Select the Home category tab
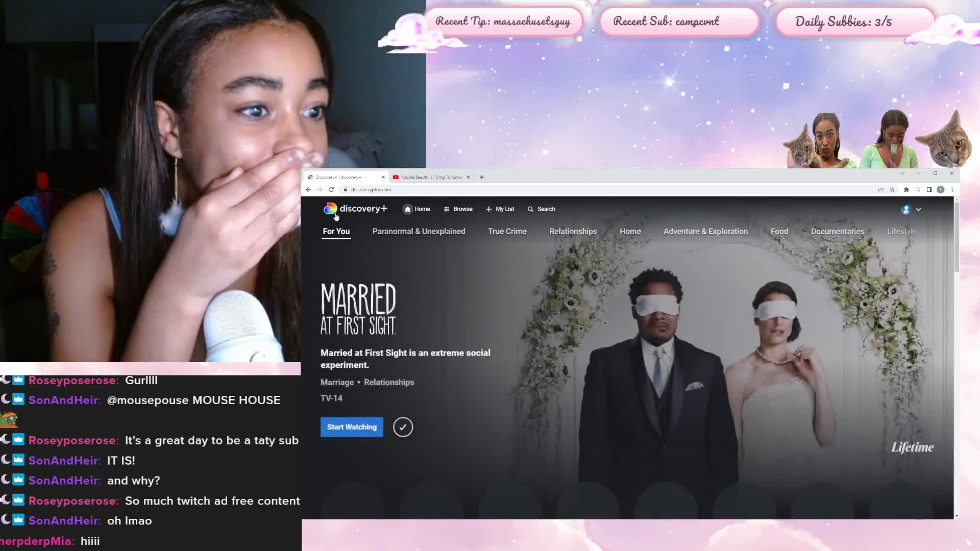The image size is (980, 551). point(630,231)
